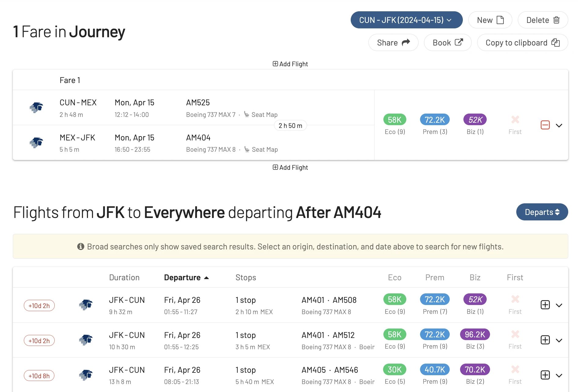Screen dimensions: 578x392
Task: Open Seat Map for AM525
Action: pos(261,114)
